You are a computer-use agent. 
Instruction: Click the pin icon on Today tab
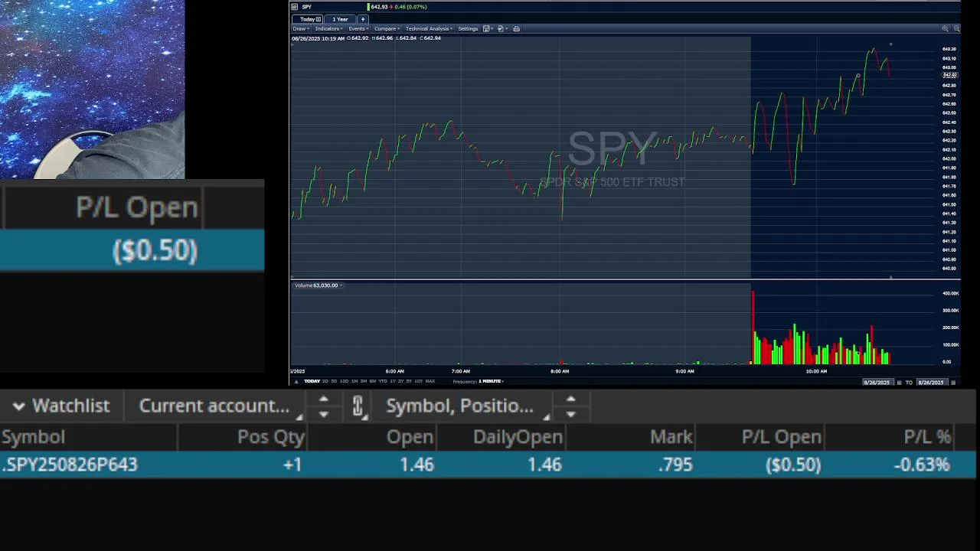(x=318, y=19)
